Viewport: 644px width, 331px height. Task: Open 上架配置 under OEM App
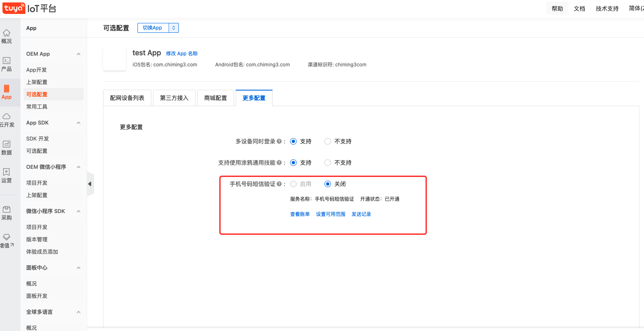(37, 82)
